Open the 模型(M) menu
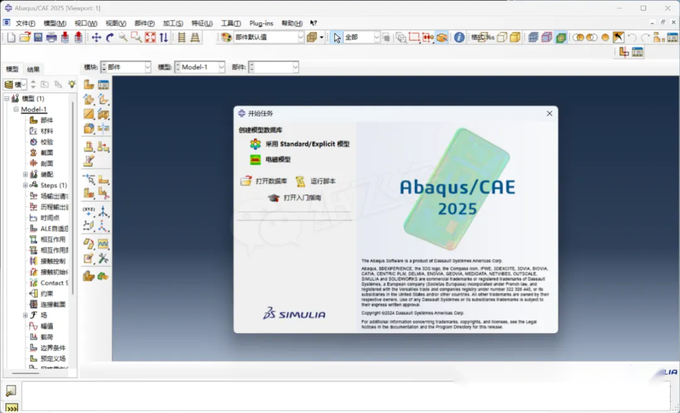The image size is (680, 413). pos(55,23)
